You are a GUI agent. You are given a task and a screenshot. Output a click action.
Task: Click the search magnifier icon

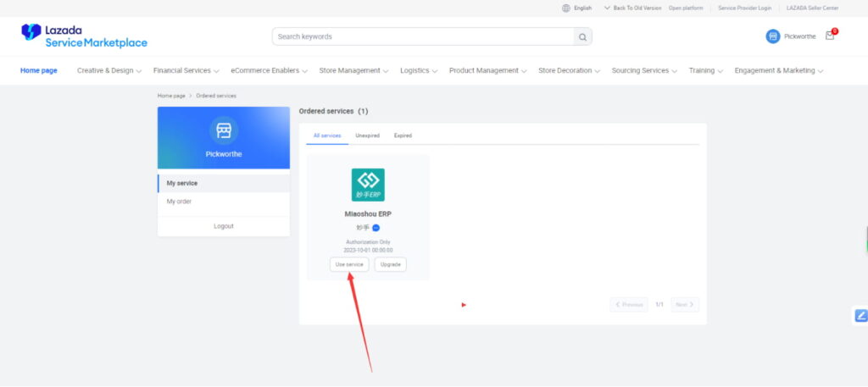pyautogui.click(x=582, y=37)
